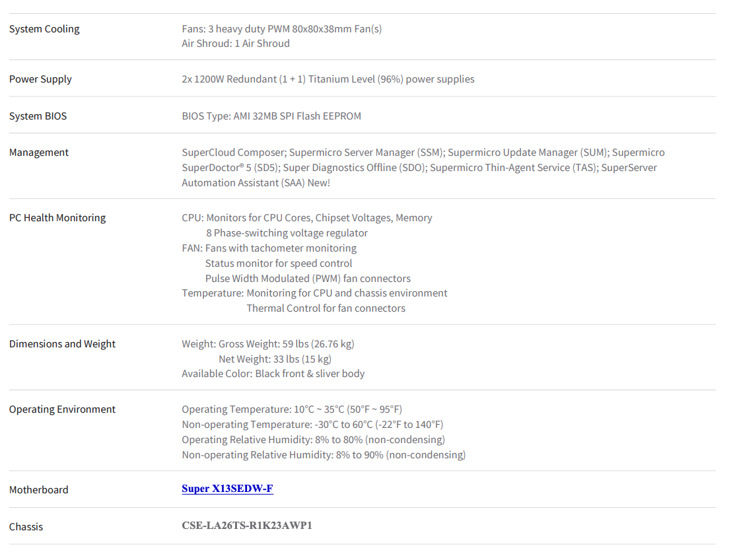Click the CSE-LA26TS-R1K23AWP1 chassis model text
Image resolution: width=729 pixels, height=560 pixels.
[x=247, y=525]
